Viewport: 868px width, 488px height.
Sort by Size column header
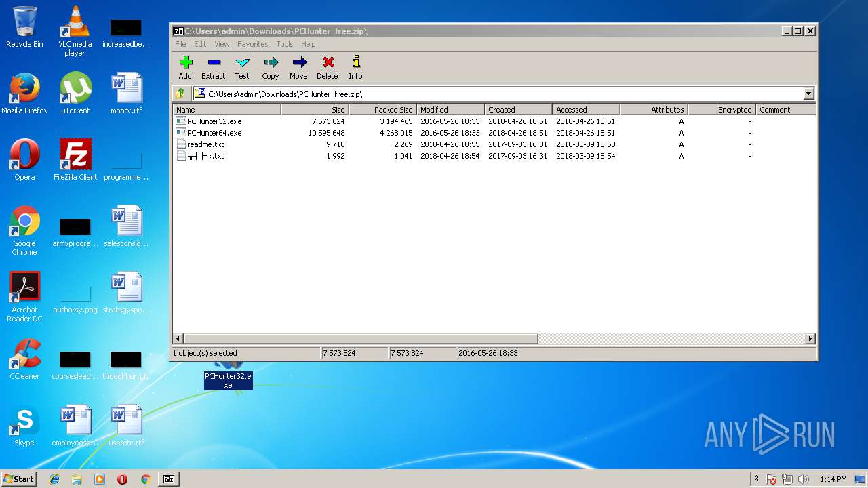point(315,109)
